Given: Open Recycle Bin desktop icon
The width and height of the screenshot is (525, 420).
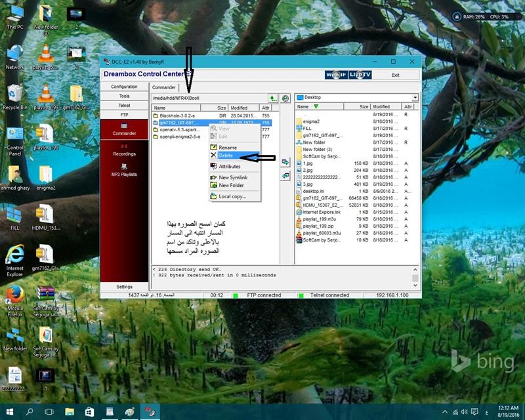Looking at the screenshot, I should pos(14,97).
